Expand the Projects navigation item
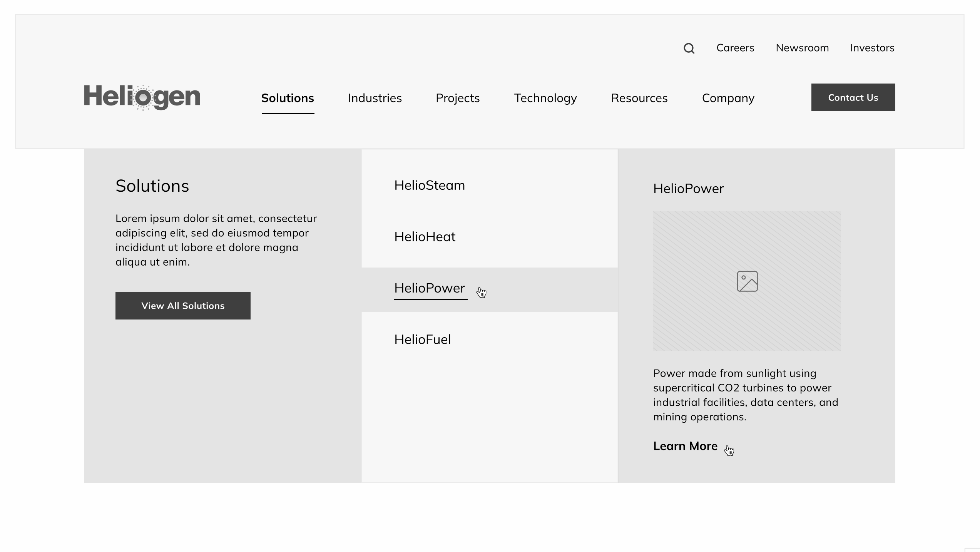 (x=457, y=98)
